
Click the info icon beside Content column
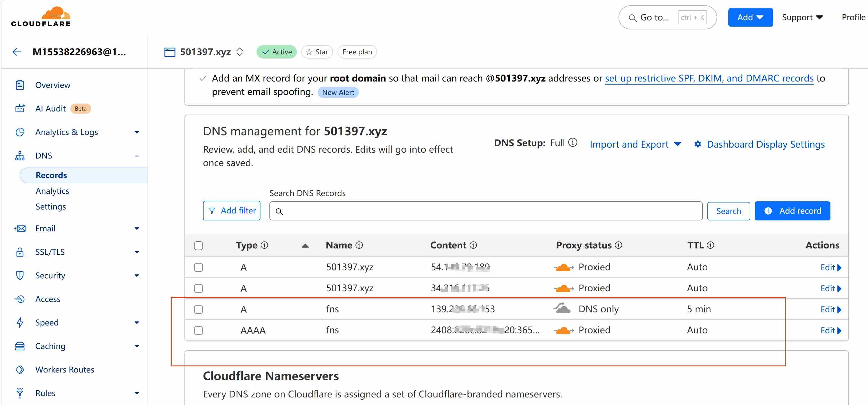pyautogui.click(x=473, y=245)
